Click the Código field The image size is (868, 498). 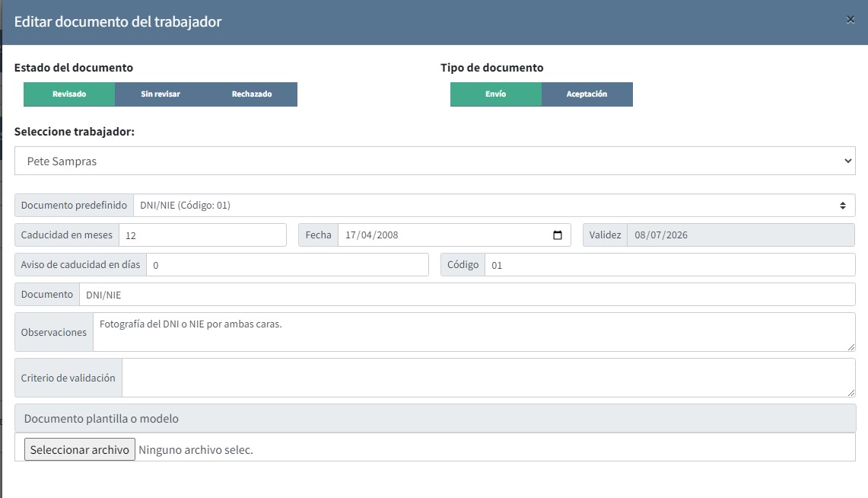click(669, 265)
